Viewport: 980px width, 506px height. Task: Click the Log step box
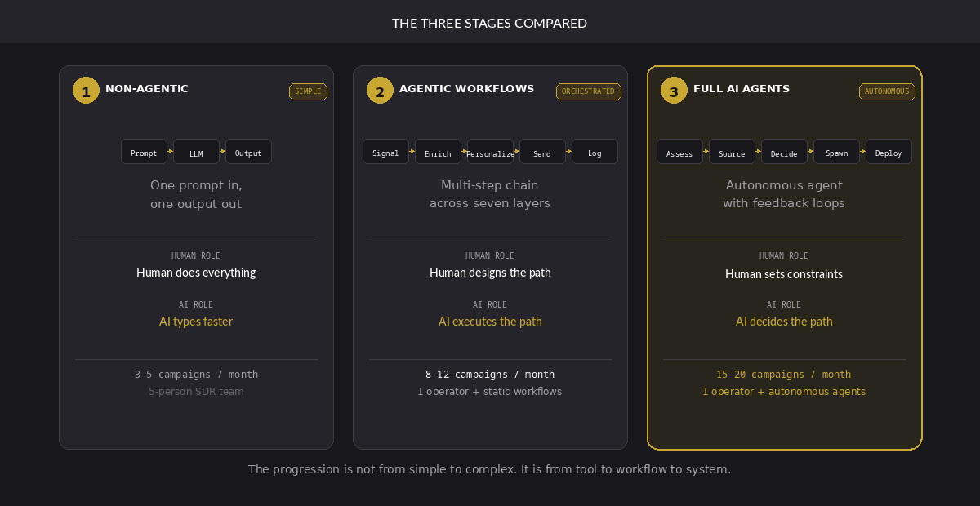[595, 152]
